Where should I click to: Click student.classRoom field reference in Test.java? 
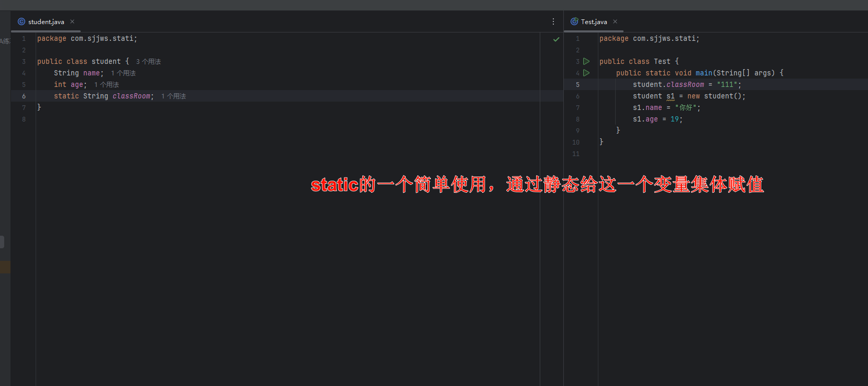coord(685,85)
